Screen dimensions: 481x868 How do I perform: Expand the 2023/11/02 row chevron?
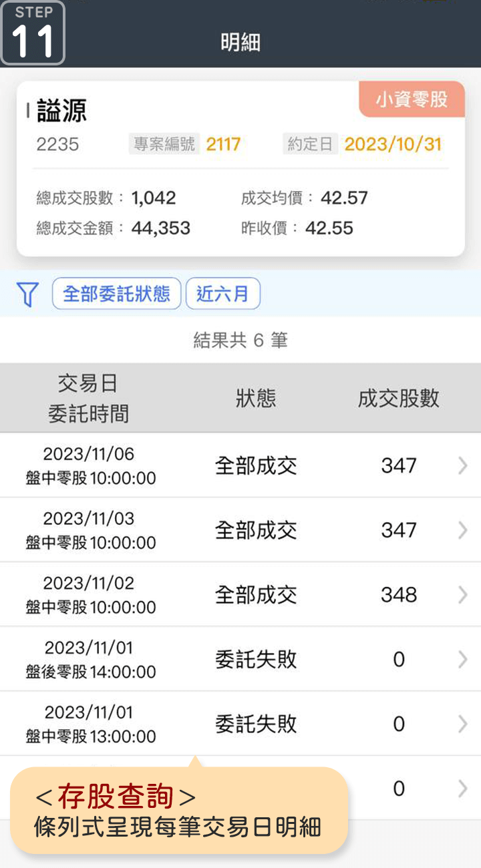[462, 595]
